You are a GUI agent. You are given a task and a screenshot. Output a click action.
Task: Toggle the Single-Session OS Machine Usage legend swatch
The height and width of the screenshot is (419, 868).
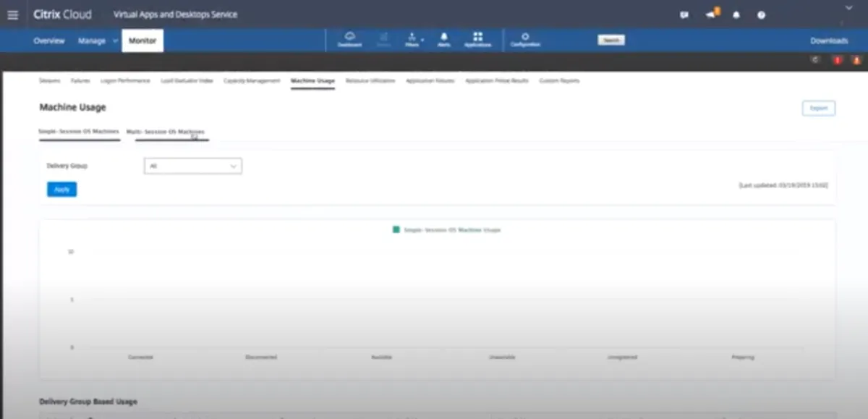pyautogui.click(x=396, y=229)
